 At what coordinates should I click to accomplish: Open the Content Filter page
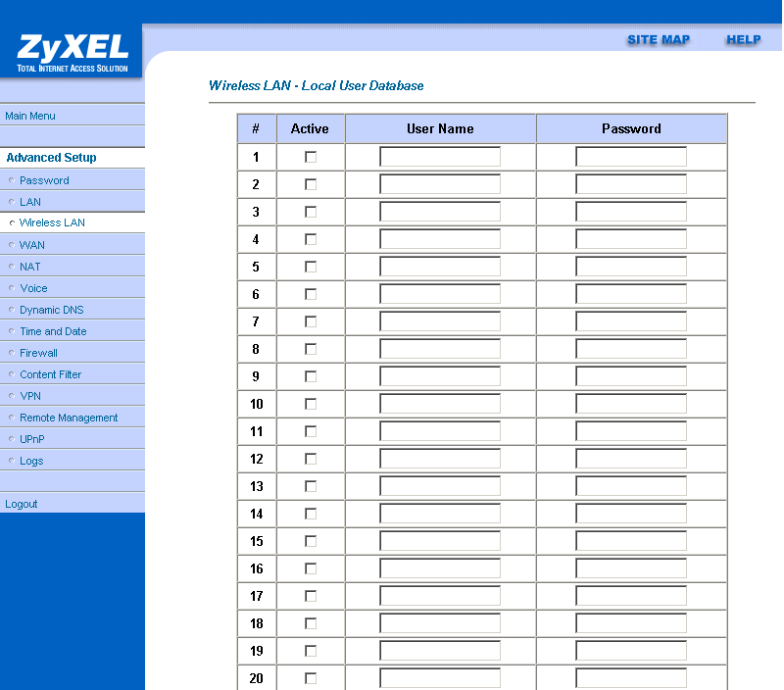[x=51, y=374]
